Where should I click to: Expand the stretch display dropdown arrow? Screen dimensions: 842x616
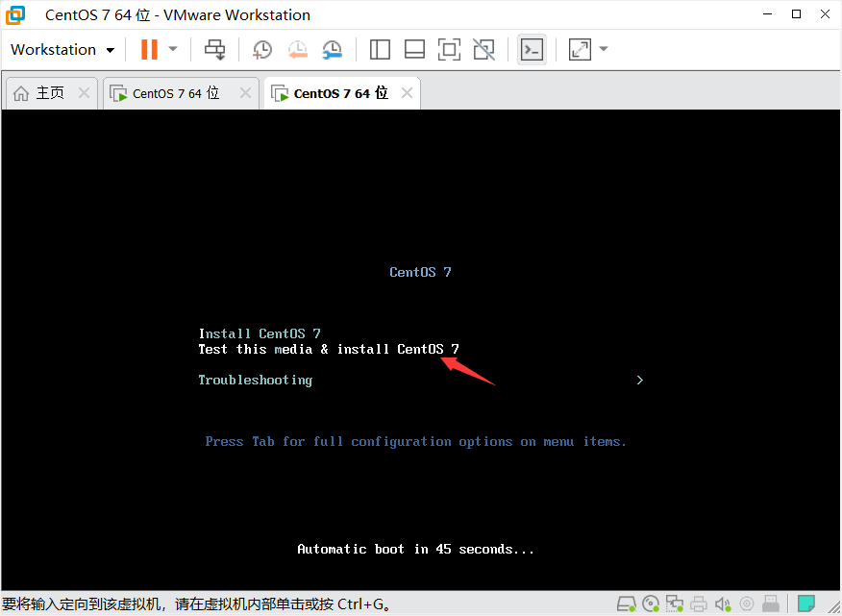tap(604, 49)
